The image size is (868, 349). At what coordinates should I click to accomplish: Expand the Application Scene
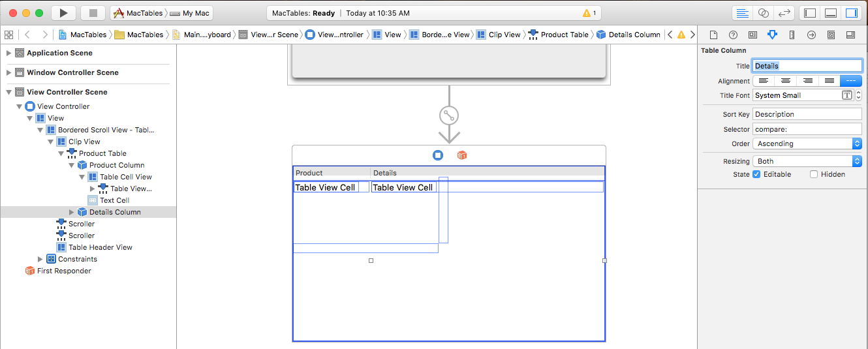click(x=8, y=53)
